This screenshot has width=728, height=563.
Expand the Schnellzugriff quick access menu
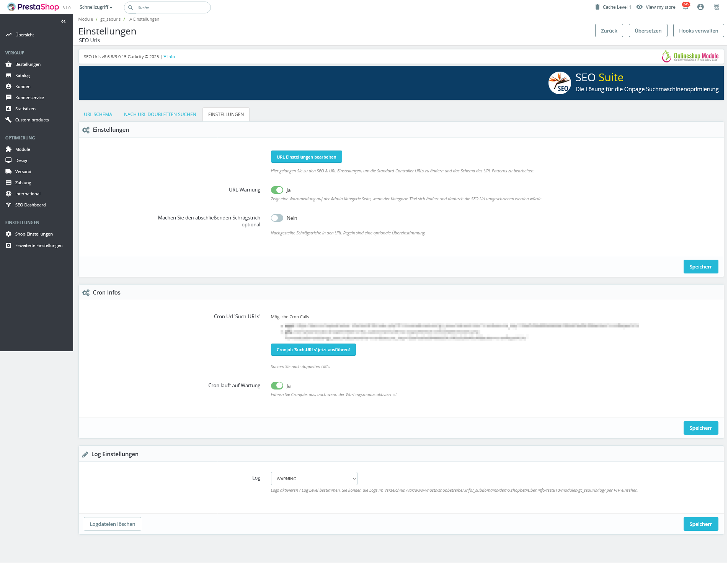click(96, 7)
